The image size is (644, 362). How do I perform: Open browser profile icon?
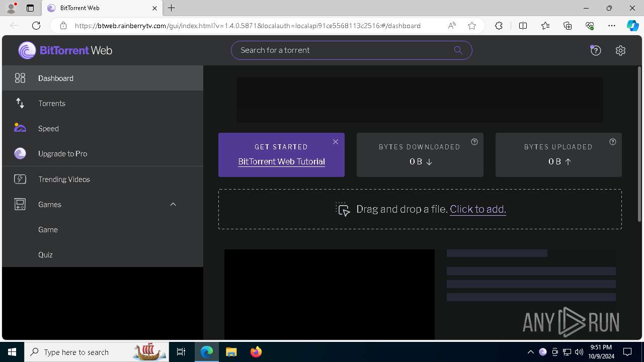click(11, 8)
